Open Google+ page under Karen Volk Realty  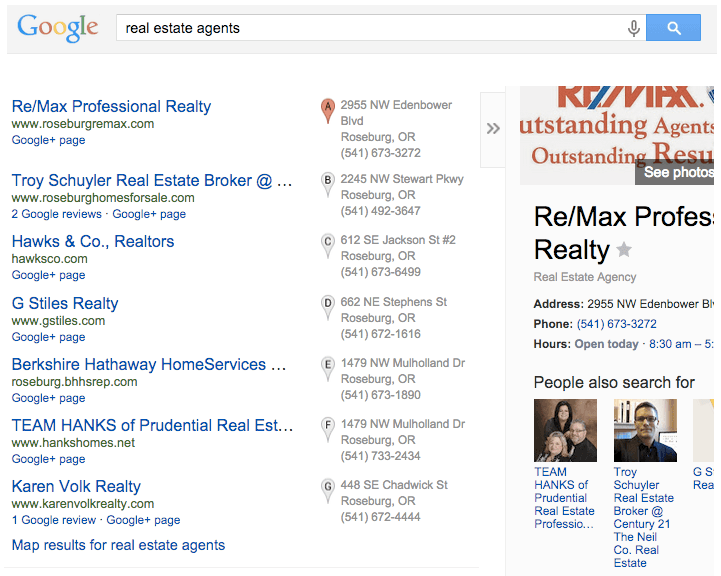143,520
